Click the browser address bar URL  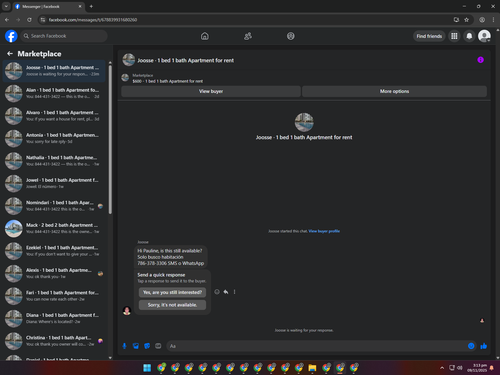[93, 20]
